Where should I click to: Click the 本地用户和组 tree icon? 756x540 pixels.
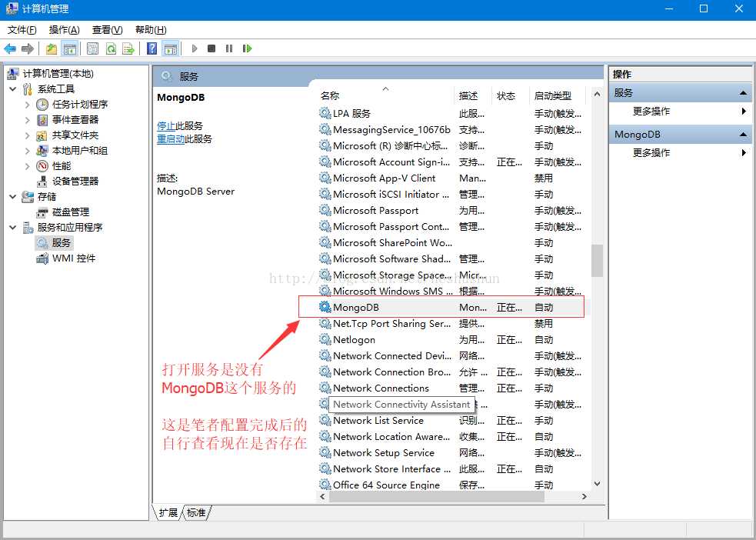pyautogui.click(x=42, y=151)
